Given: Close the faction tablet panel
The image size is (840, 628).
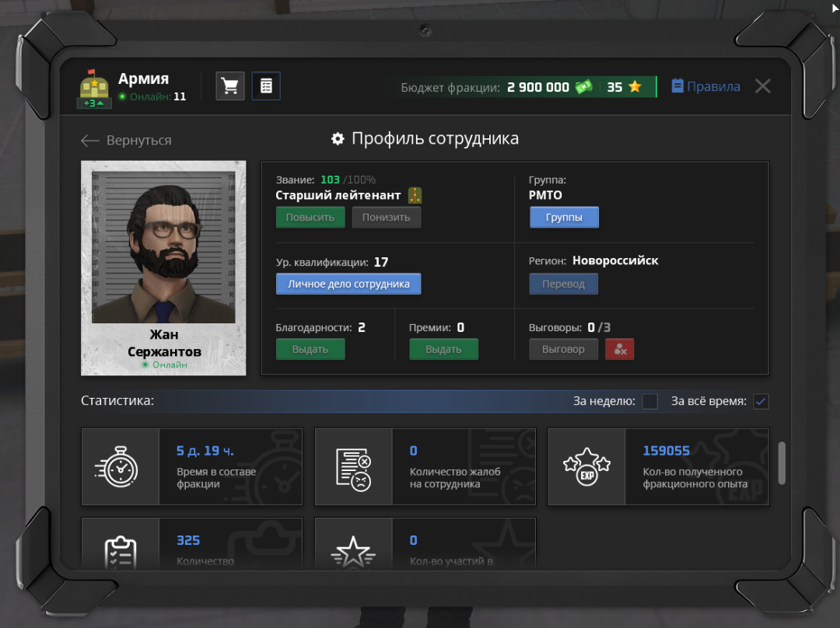Looking at the screenshot, I should tap(763, 85).
